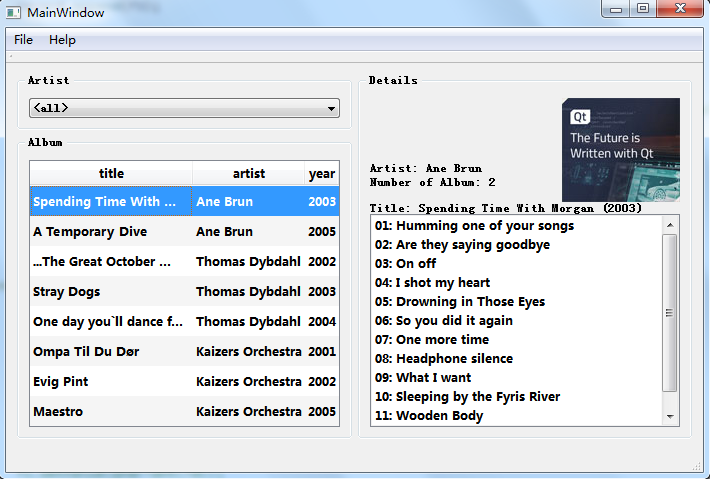Select album One day you`ll dance f...

click(111, 321)
